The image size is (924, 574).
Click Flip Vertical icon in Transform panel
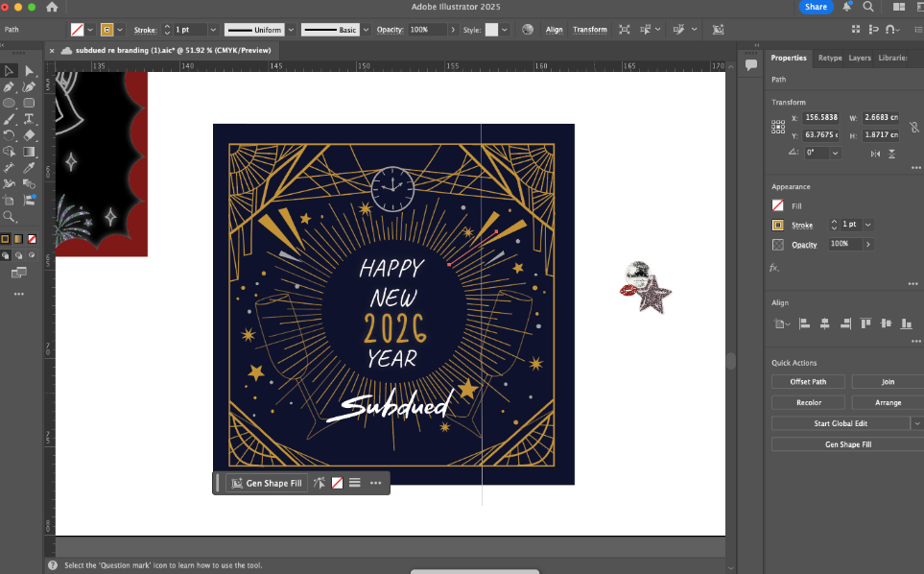click(891, 154)
